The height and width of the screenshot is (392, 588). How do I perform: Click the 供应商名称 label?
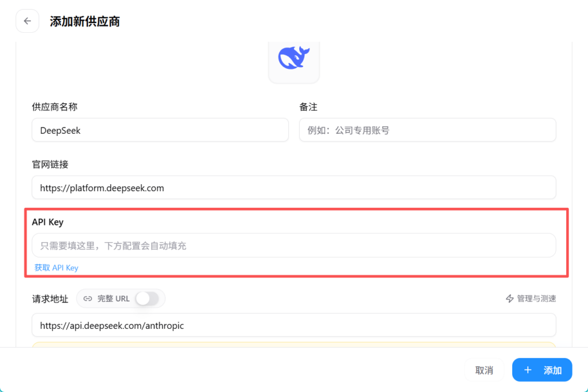coord(55,107)
